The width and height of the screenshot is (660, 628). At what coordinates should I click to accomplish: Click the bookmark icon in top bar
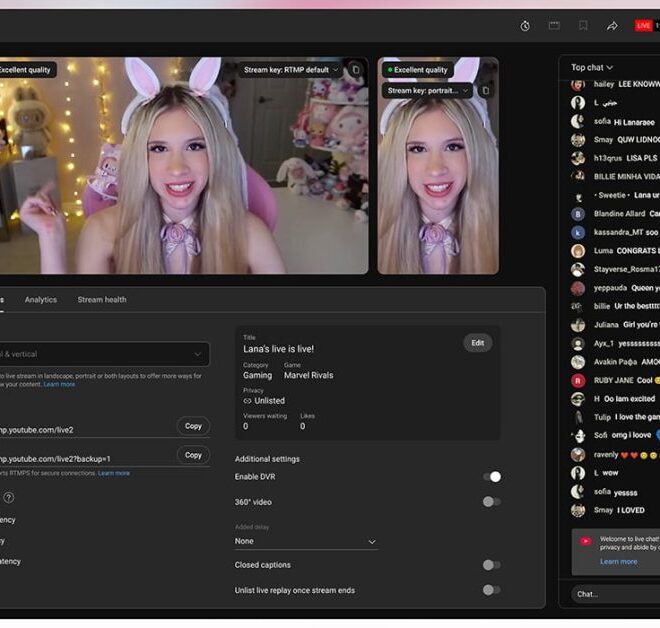click(x=583, y=26)
